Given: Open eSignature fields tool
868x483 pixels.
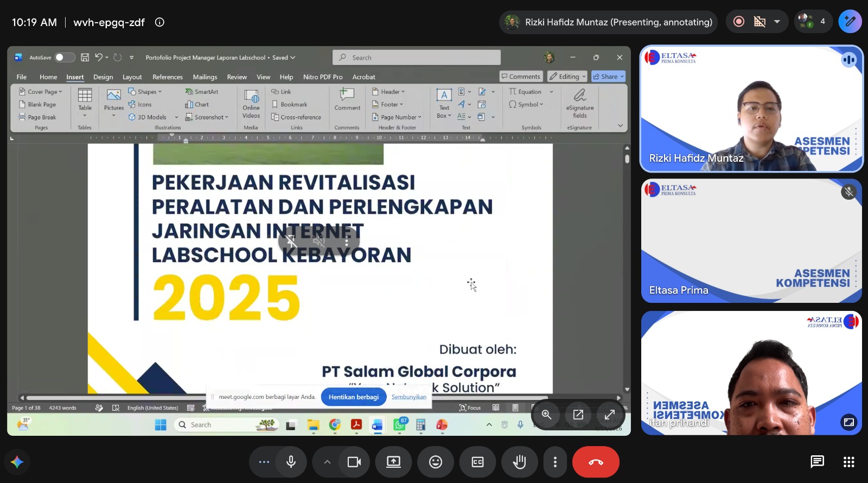Looking at the screenshot, I should pos(580,103).
